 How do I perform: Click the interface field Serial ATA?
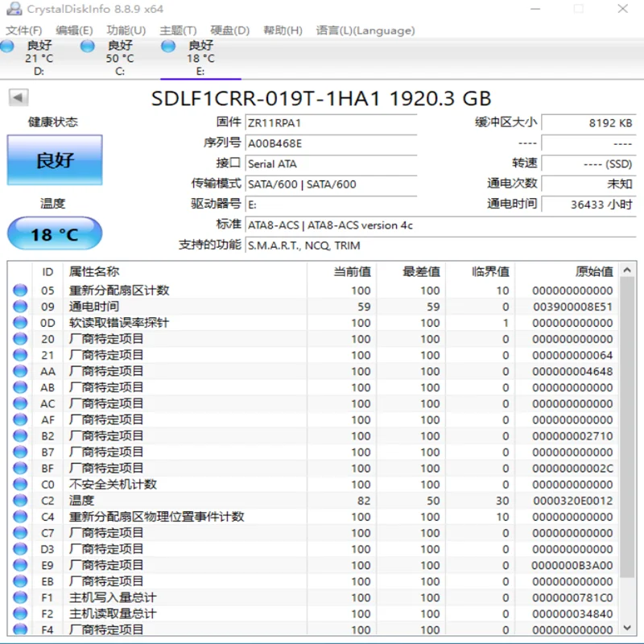331,164
